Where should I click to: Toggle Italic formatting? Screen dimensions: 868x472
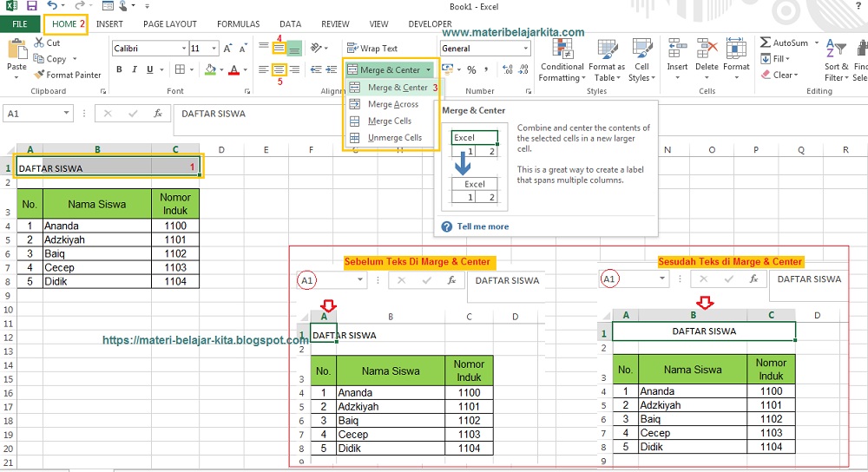coord(134,69)
